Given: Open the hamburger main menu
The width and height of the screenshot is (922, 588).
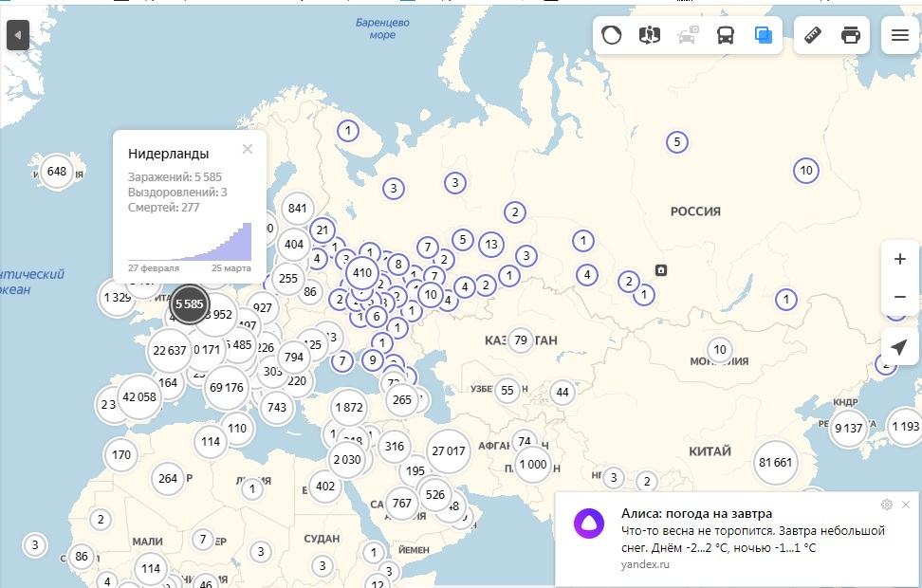Looking at the screenshot, I should (900, 35).
